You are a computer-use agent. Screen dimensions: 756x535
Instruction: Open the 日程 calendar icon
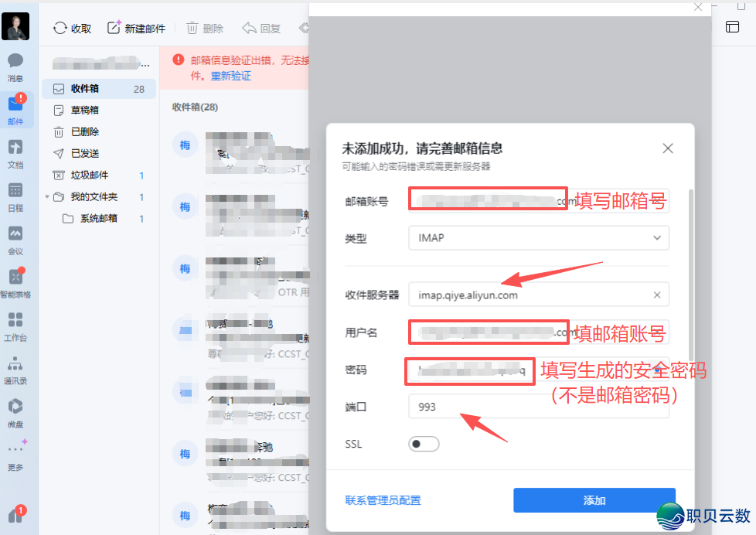(17, 193)
